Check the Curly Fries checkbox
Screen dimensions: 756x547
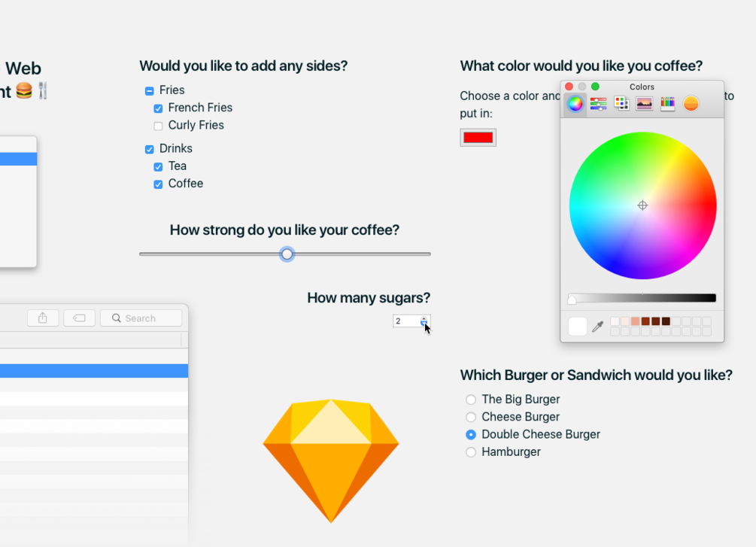point(158,125)
